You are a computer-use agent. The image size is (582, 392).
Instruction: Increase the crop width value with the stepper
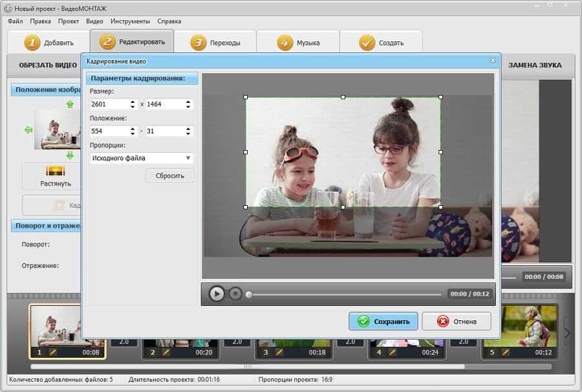133,102
